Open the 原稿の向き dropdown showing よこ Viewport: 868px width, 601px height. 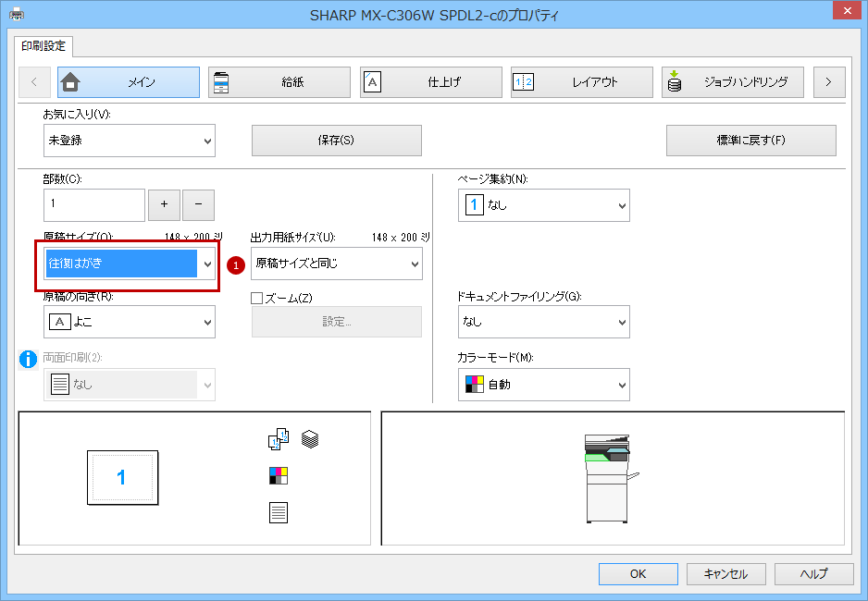tap(130, 323)
